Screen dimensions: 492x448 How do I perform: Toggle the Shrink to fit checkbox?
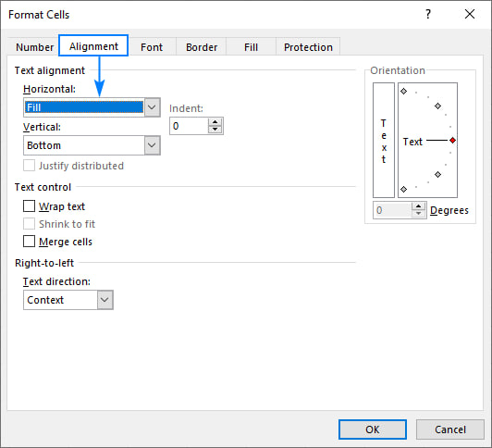[29, 224]
